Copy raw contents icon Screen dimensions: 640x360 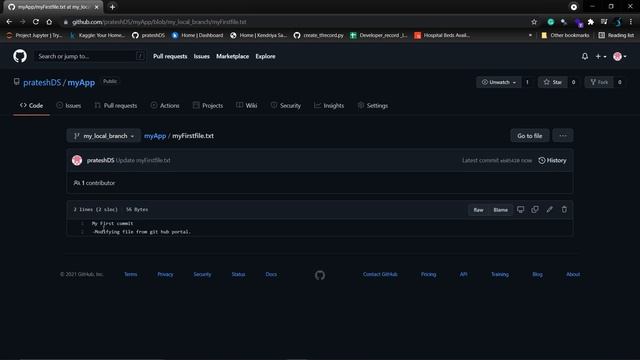tap(535, 209)
